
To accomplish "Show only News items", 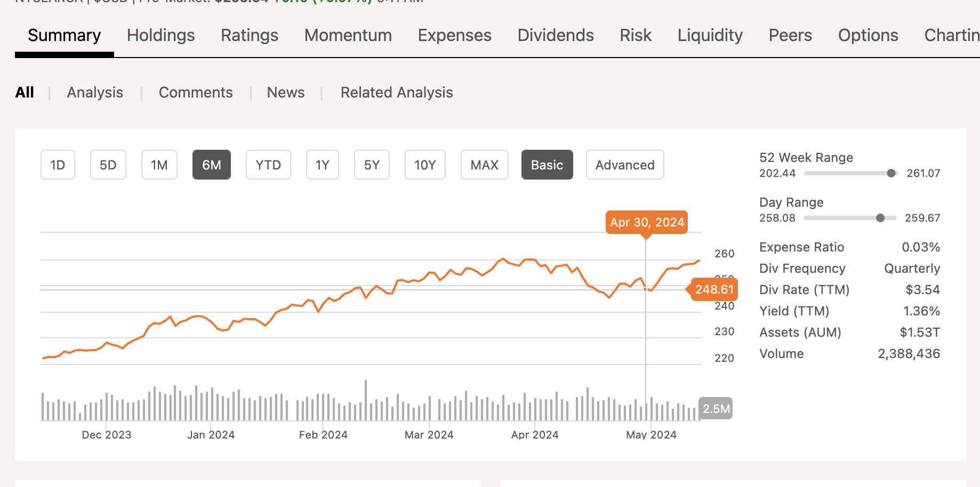I will [285, 93].
